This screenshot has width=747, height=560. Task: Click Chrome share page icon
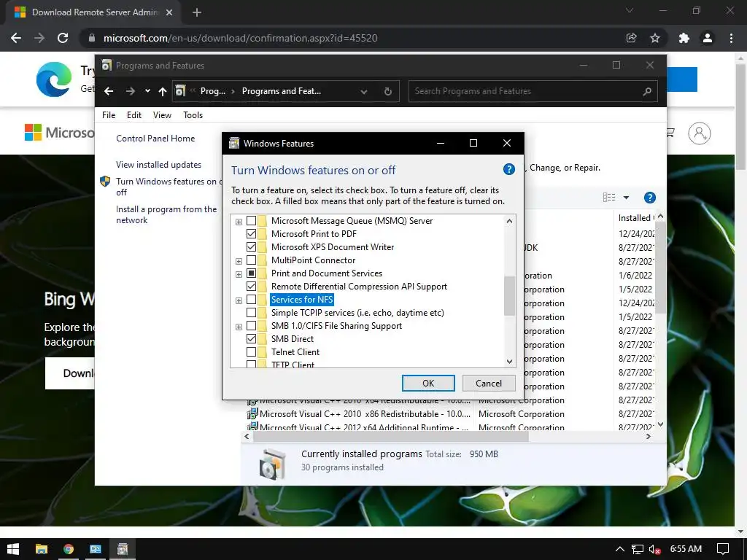point(631,38)
